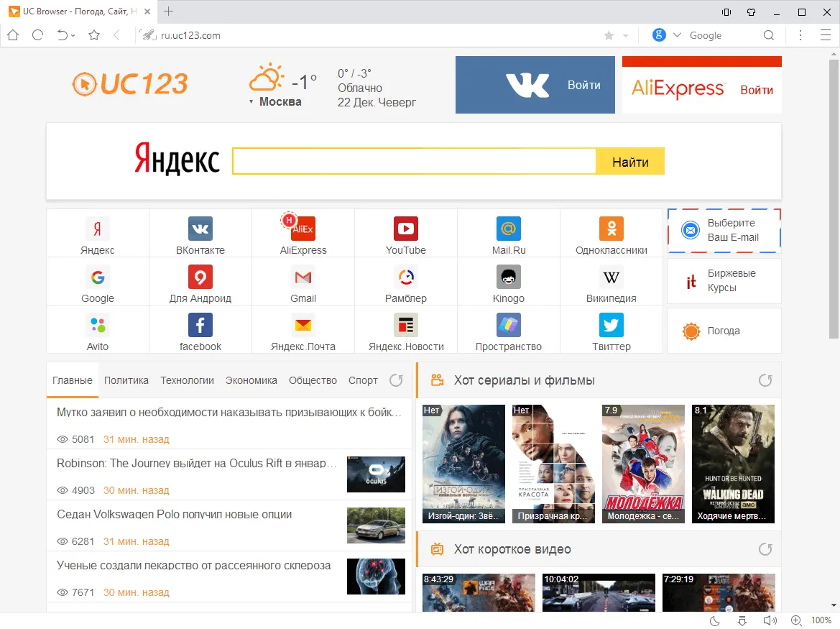Switch to the Политика news tab

126,380
